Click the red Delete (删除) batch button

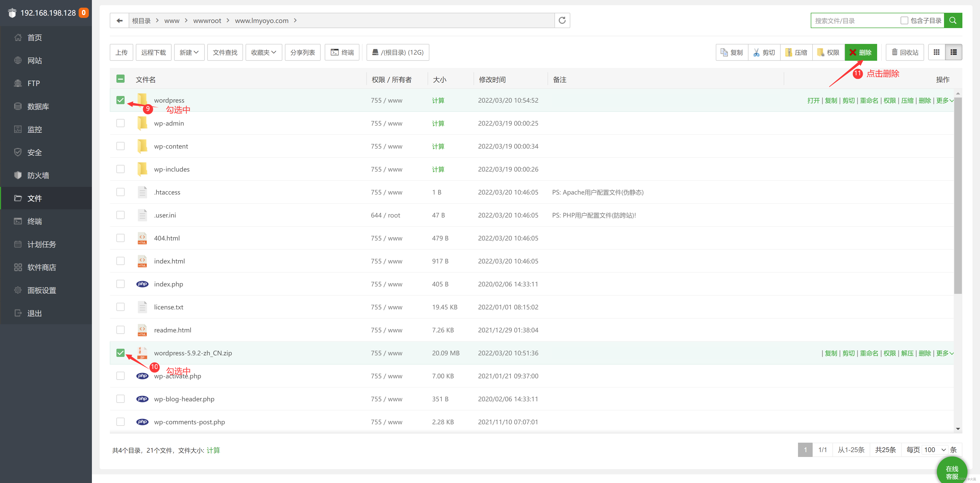(x=861, y=52)
